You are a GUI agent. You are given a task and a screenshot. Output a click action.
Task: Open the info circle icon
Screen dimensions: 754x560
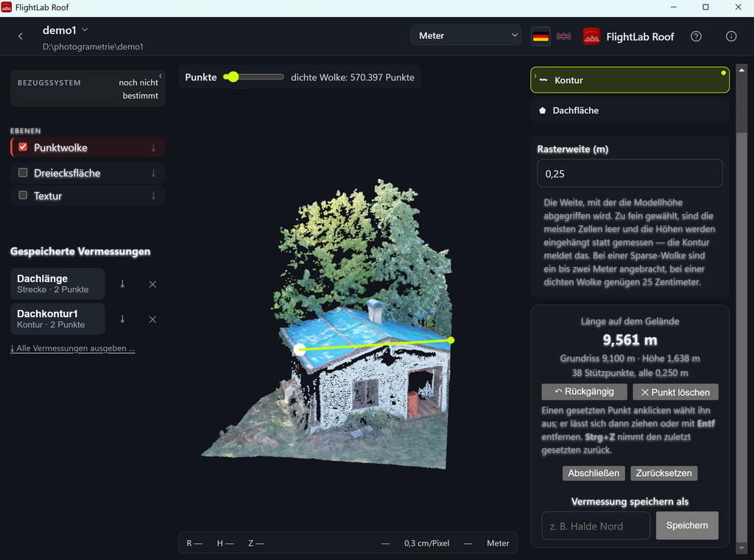click(x=731, y=37)
